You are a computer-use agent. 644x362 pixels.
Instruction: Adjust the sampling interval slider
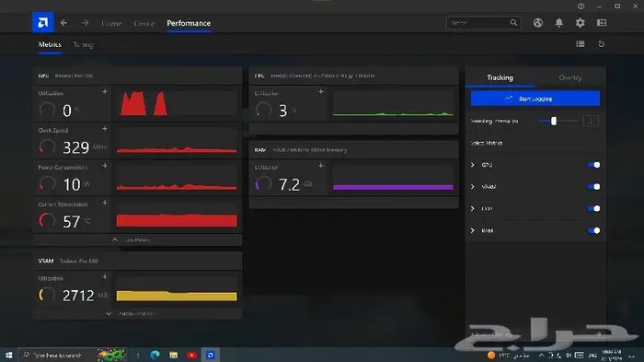554,121
